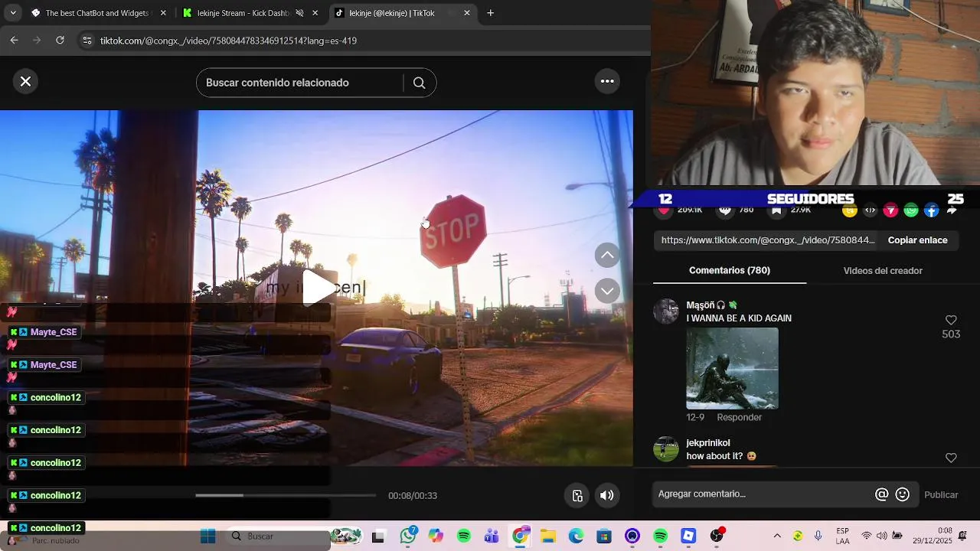The height and width of the screenshot is (551, 980).
Task: Open more share options arrow
Action: coord(952,210)
